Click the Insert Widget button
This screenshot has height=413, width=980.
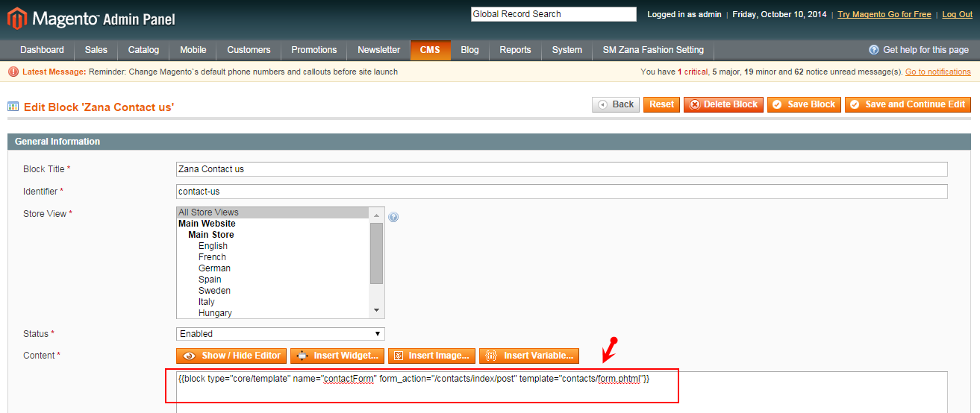[339, 356]
